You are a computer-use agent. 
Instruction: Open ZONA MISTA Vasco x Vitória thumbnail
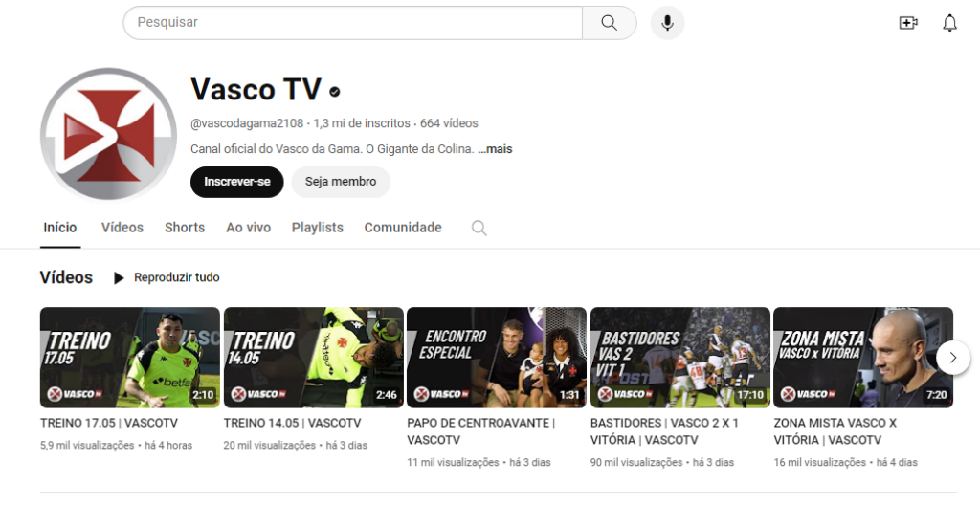click(863, 358)
